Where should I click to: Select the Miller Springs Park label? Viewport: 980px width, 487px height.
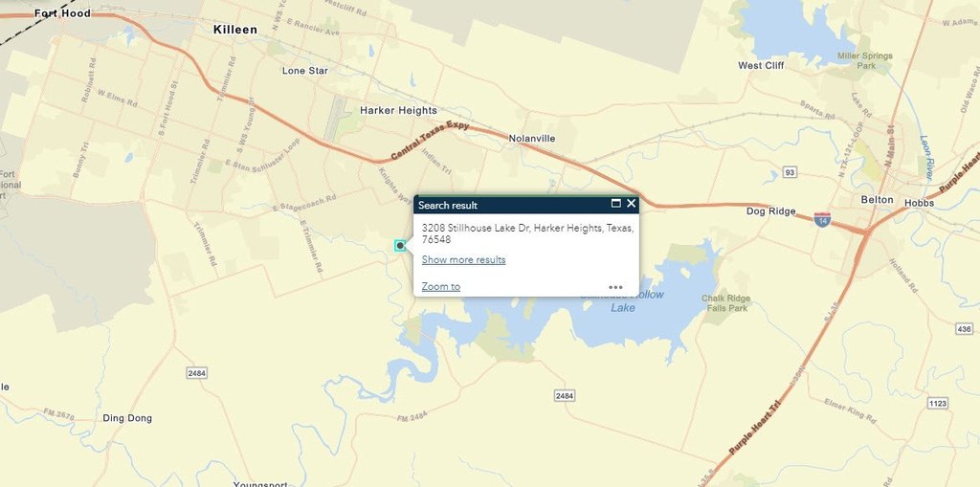click(865, 60)
